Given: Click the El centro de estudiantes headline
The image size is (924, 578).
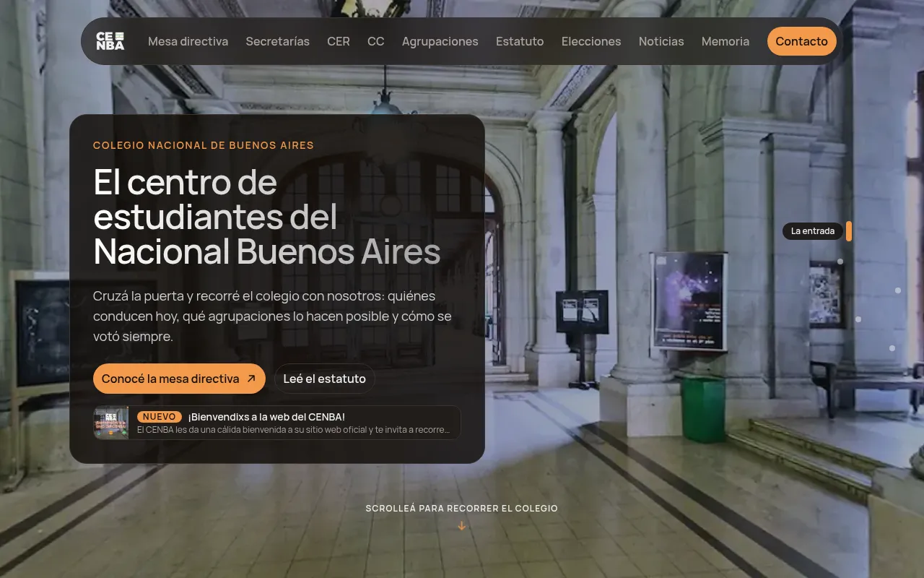Looking at the screenshot, I should (x=267, y=217).
